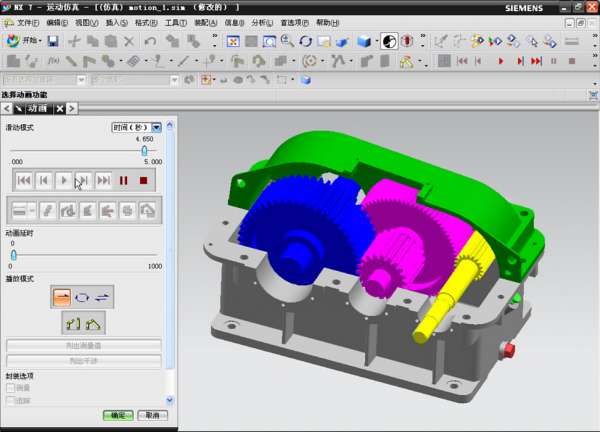Step forward one frame in animation panel
The image size is (600, 432).
click(83, 180)
